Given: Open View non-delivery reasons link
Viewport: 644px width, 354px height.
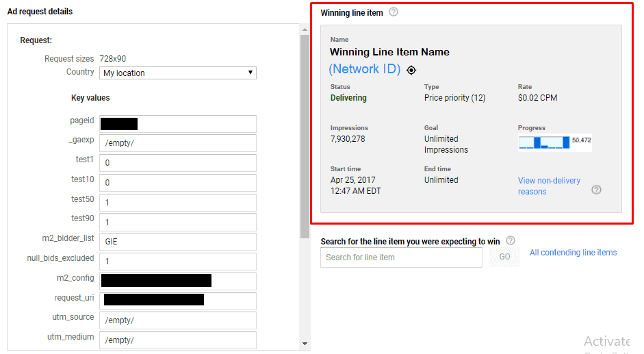Looking at the screenshot, I should point(549,186).
